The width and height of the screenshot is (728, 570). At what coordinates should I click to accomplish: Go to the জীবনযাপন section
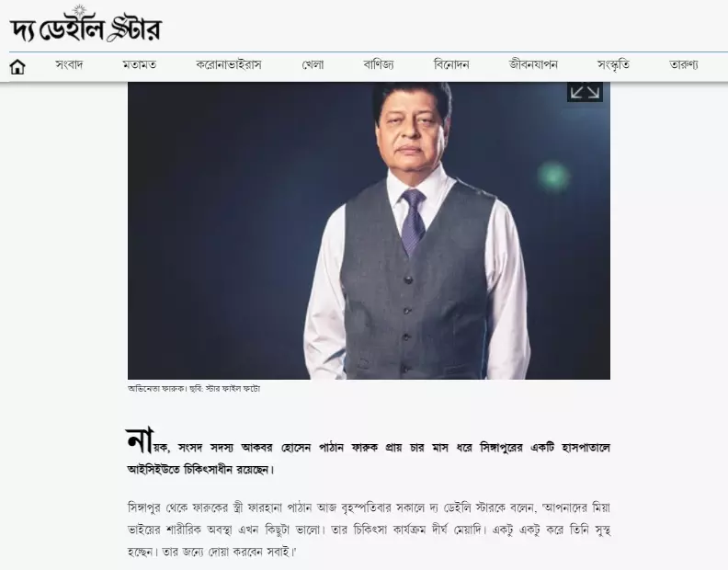point(533,64)
